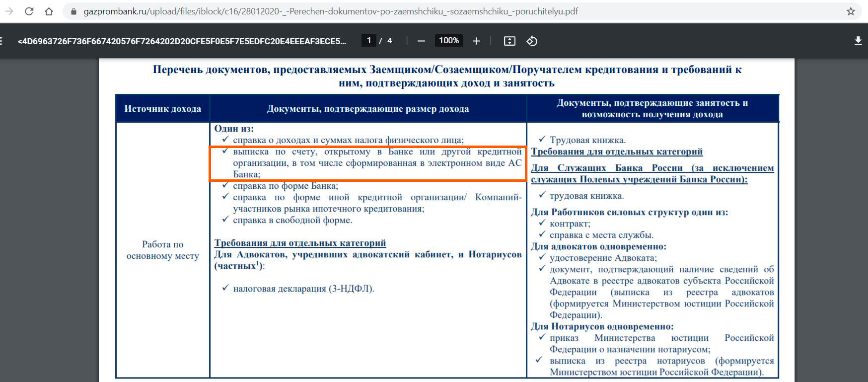Bookmark this page with the star icon

point(851,11)
